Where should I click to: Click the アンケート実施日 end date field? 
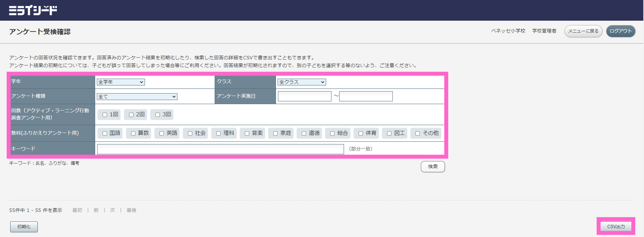366,96
